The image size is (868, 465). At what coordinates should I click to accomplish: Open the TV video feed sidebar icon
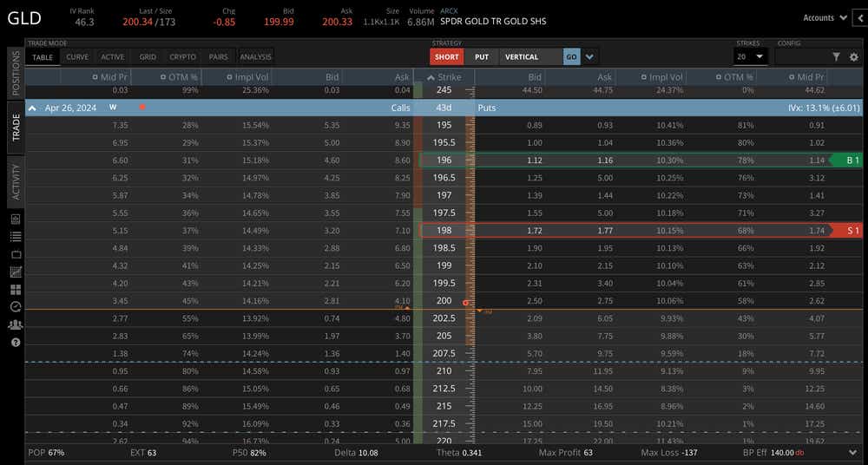[x=16, y=254]
